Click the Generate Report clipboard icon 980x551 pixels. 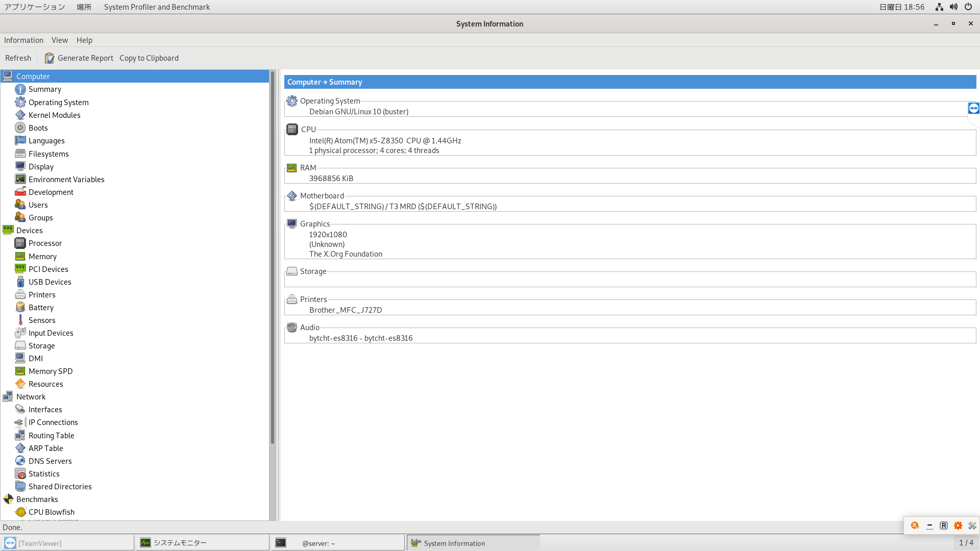(49, 58)
